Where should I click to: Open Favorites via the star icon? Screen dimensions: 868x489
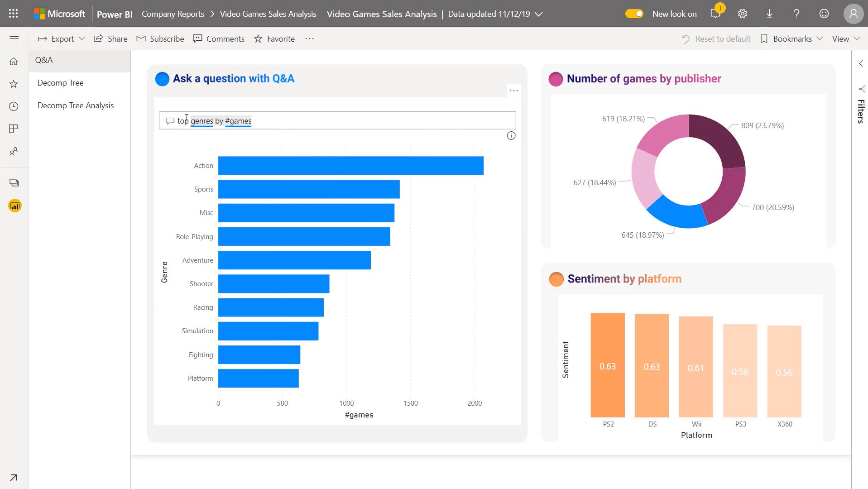14,84
